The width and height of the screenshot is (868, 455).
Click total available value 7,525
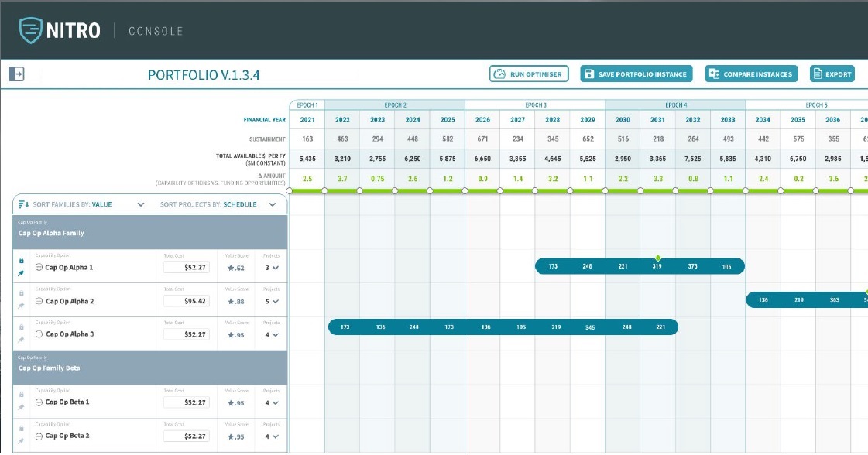point(693,159)
